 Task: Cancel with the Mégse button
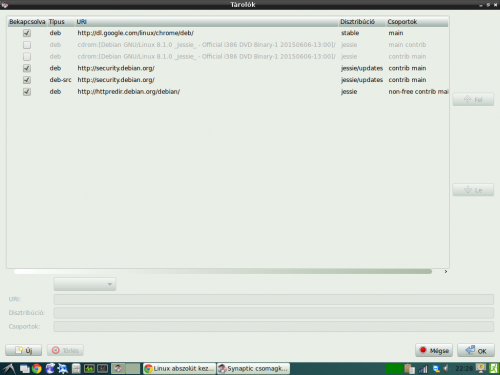[x=434, y=350]
